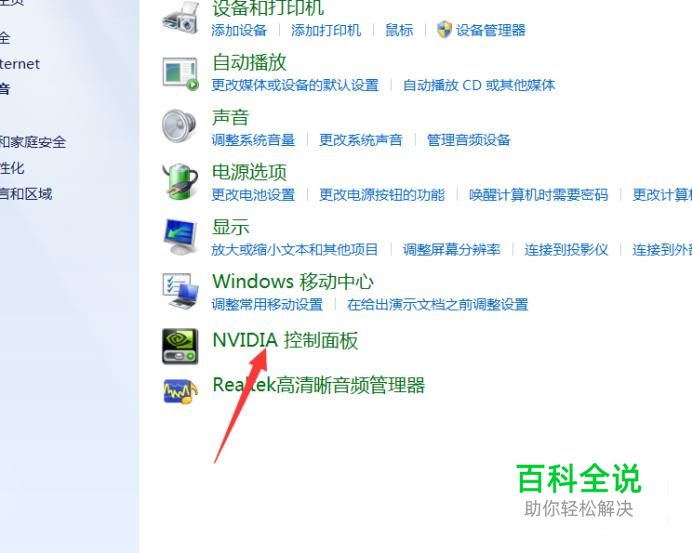
Task: Open the 自动播放 icon
Action: tap(180, 73)
